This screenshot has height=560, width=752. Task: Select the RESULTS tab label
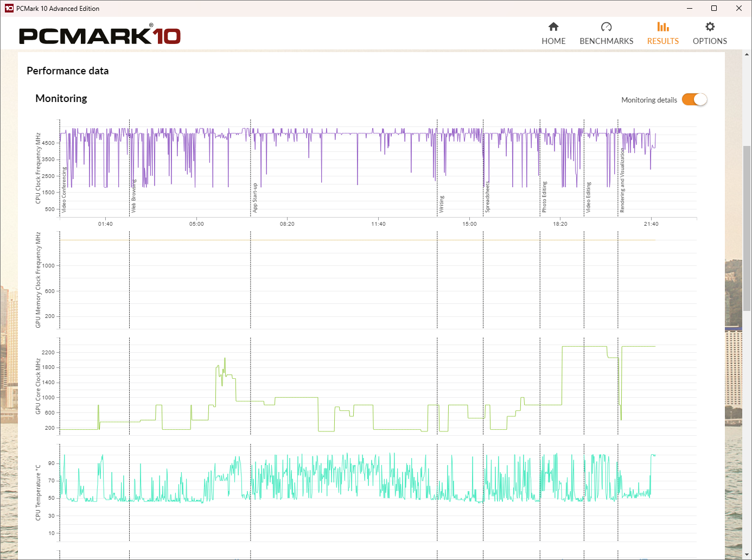662,41
